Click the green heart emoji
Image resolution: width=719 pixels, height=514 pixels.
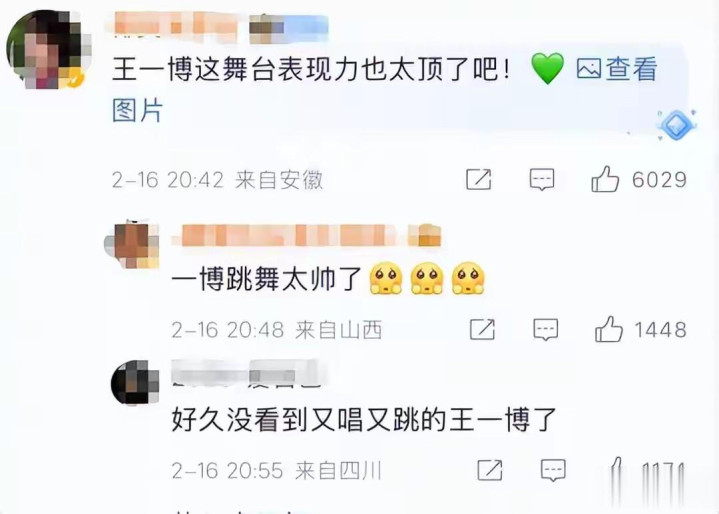[548, 69]
